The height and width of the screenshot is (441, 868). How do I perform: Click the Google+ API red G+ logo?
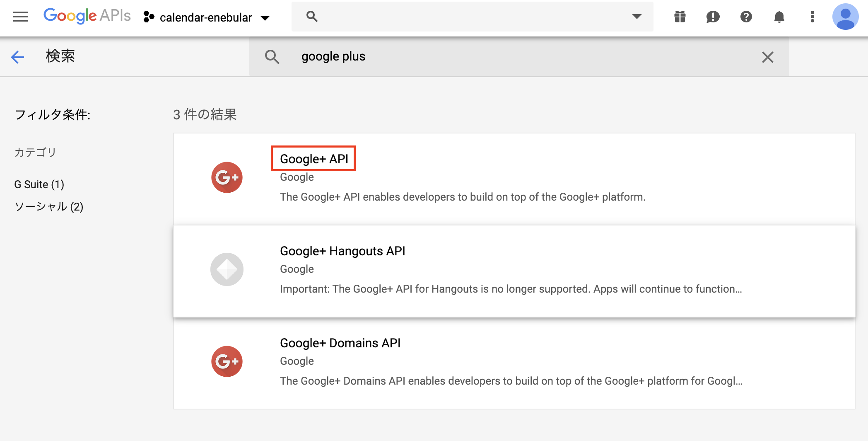pos(227,177)
